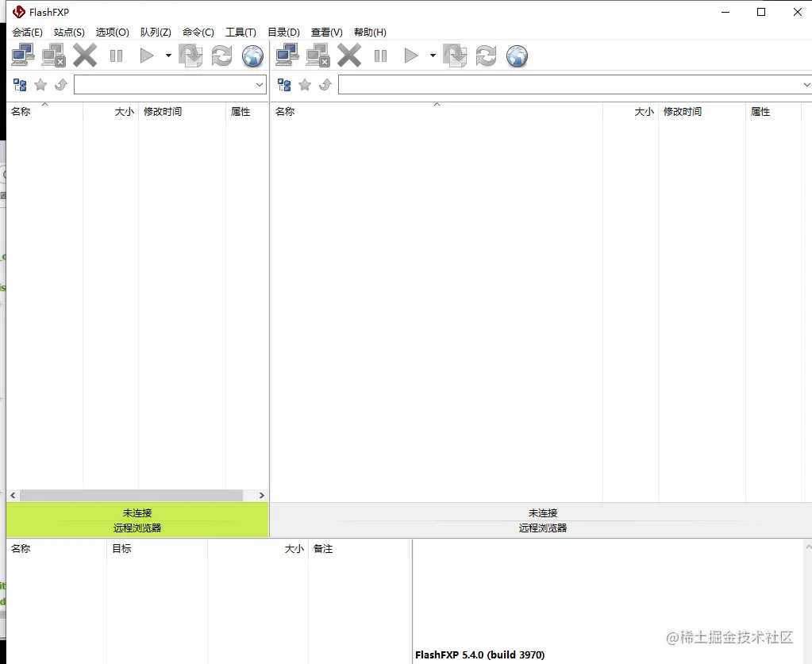Go up one folder in right pane
812x664 pixels.
point(325,84)
